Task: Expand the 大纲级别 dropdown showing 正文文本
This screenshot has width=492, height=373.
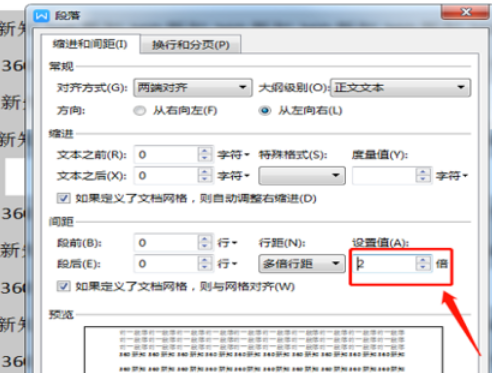Action: coord(400,88)
